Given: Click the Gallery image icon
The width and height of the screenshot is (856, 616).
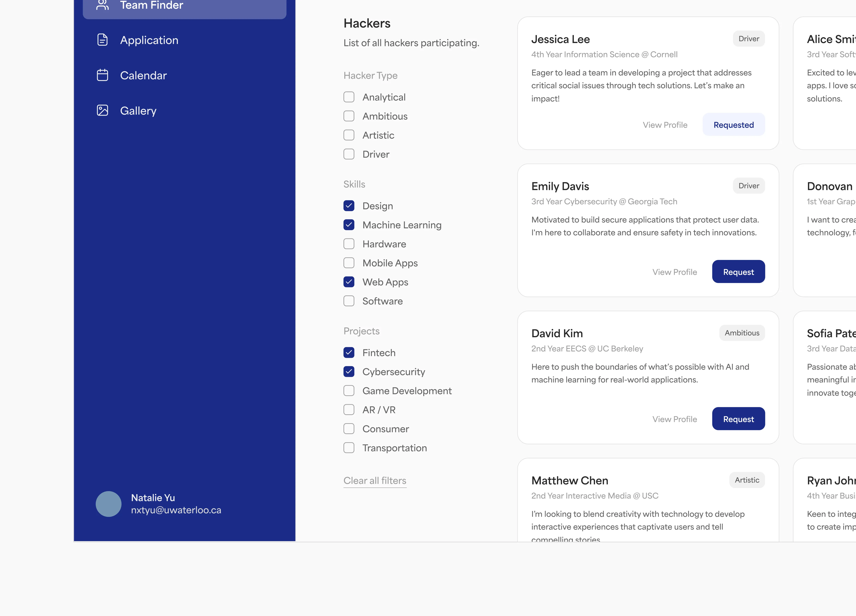Looking at the screenshot, I should point(103,110).
